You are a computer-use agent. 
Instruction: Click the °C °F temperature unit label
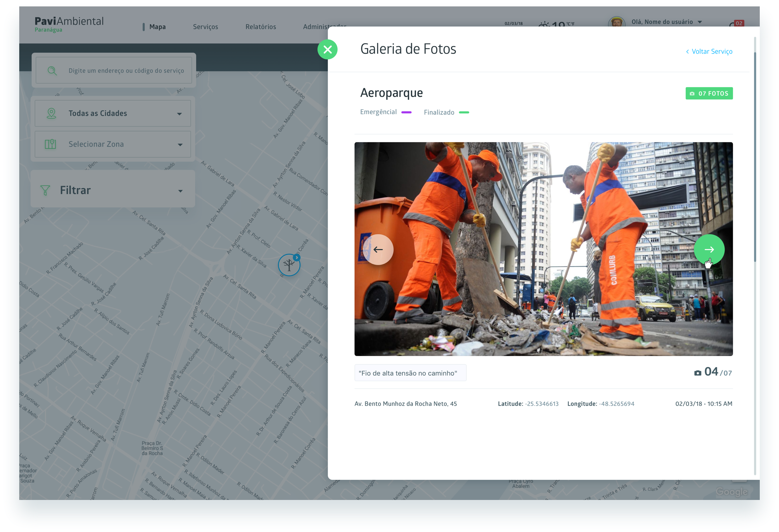[x=571, y=24]
